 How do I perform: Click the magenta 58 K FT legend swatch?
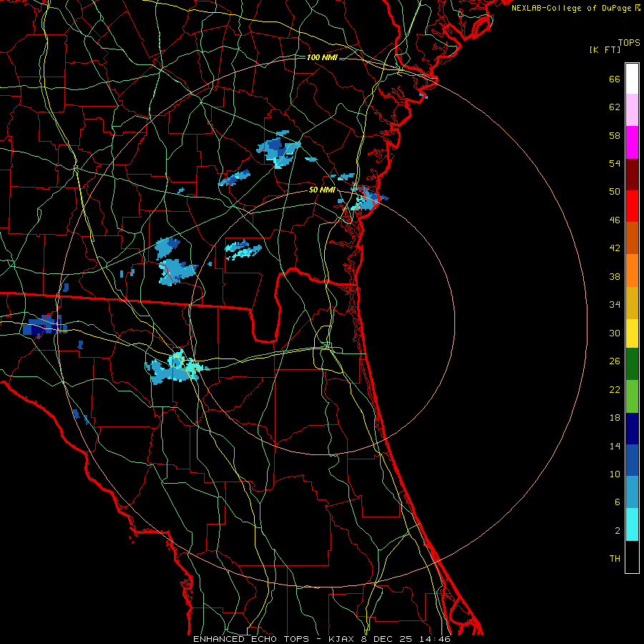pyautogui.click(x=632, y=142)
